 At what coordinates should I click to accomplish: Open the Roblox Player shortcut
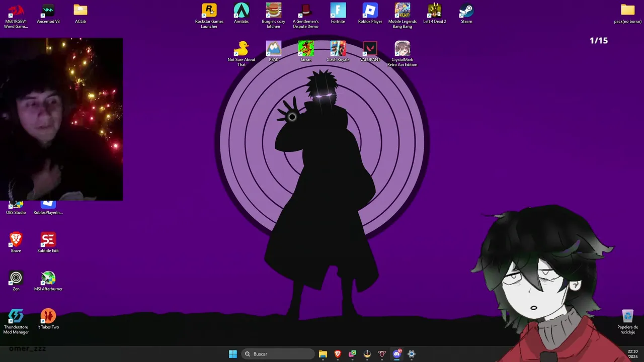coord(370,14)
